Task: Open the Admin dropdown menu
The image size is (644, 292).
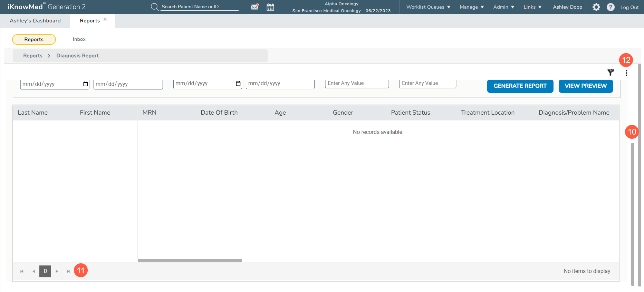Action: pos(503,7)
